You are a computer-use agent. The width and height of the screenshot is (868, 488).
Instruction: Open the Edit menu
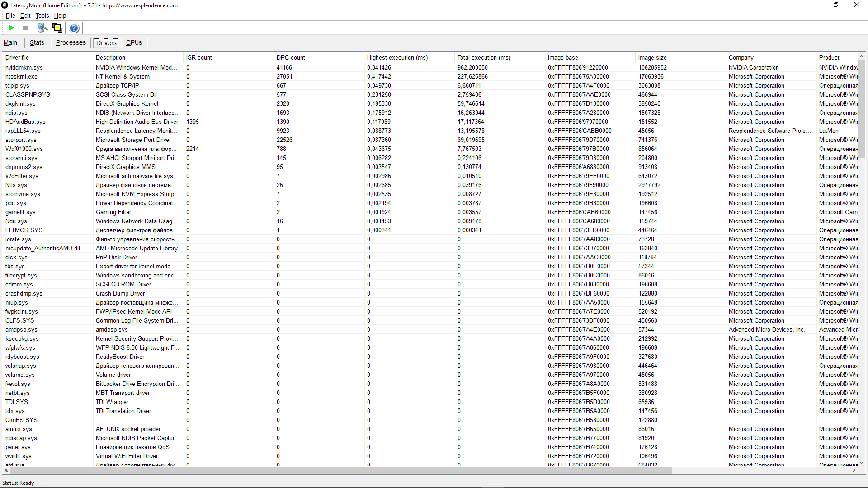point(25,15)
